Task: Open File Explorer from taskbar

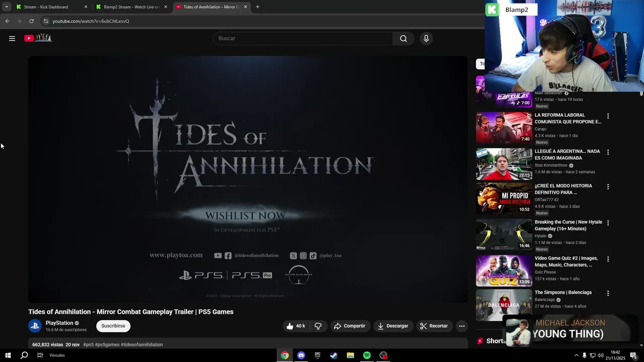Action: coord(350,355)
